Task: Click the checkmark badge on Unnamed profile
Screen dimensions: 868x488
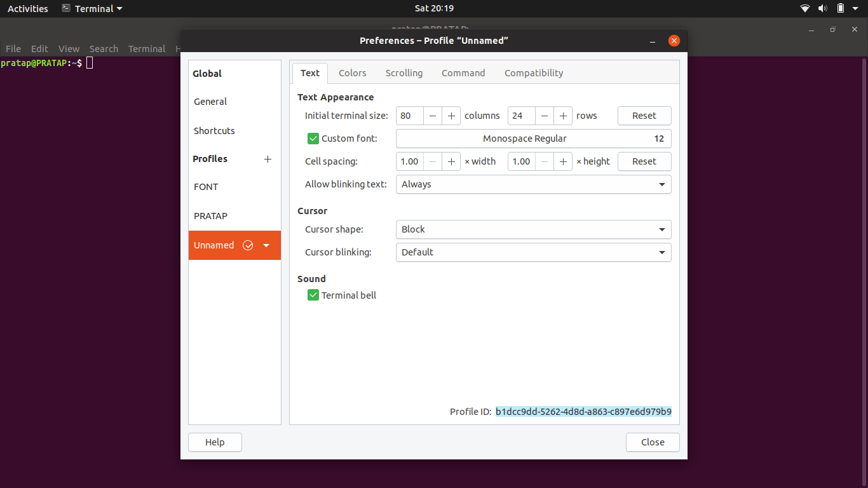Action: (x=248, y=245)
